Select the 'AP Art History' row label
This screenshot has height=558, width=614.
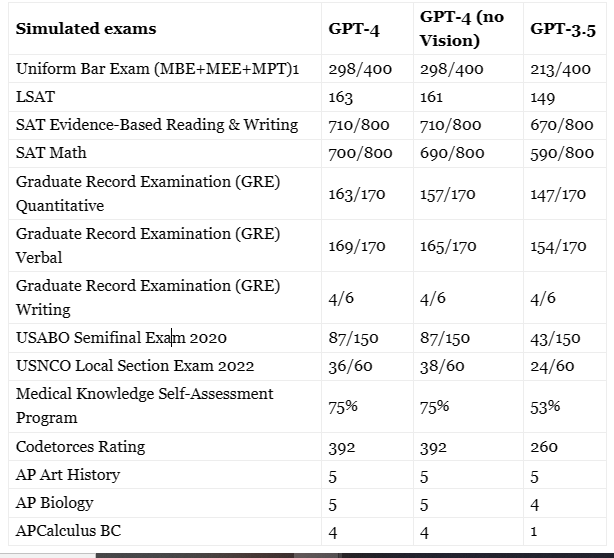(68, 474)
